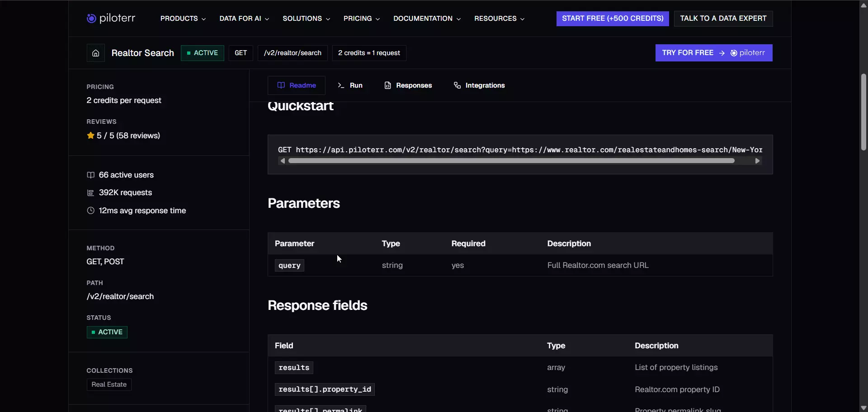Screen dimensions: 868x412
Task: Open the Real Estate collection tag
Action: coord(109,384)
